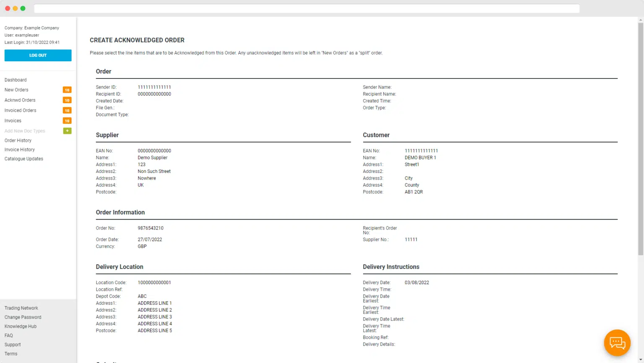
Task: View Invoiced Orders section
Action: click(21, 110)
